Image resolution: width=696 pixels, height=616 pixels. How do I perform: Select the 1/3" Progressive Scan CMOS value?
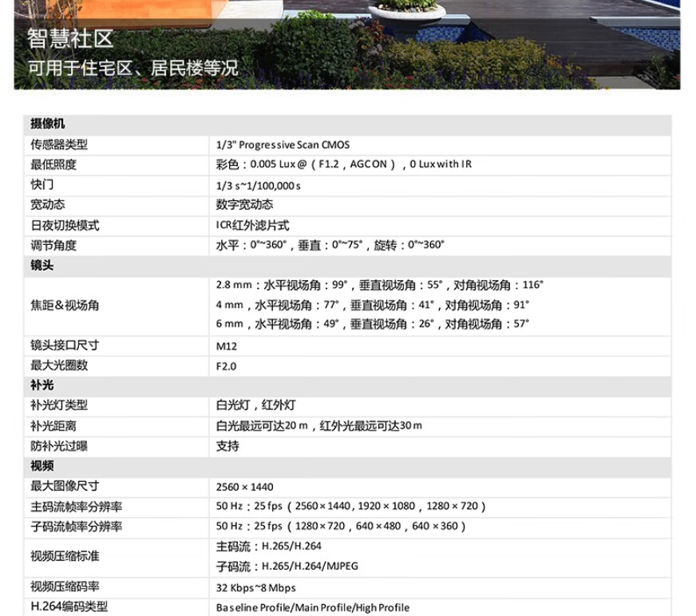(283, 144)
